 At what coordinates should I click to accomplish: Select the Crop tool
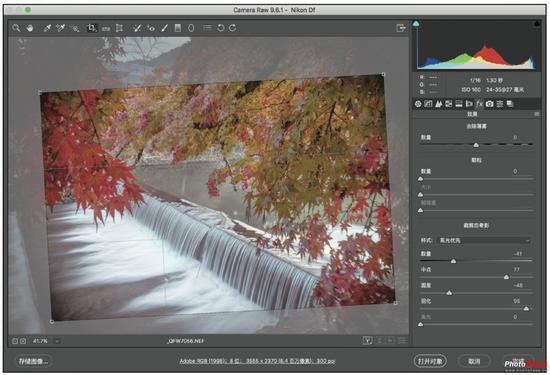click(x=92, y=28)
